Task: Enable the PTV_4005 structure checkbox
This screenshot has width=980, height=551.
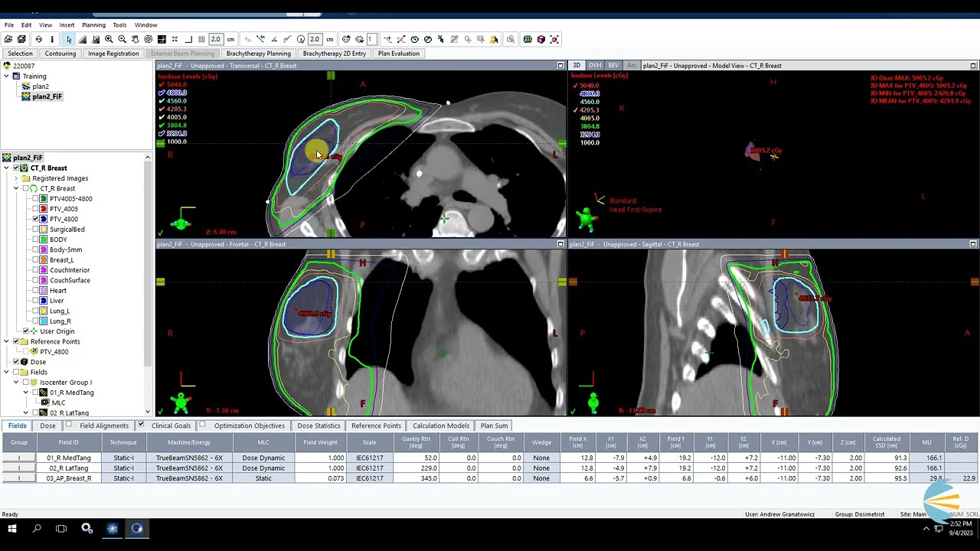Action: click(35, 209)
